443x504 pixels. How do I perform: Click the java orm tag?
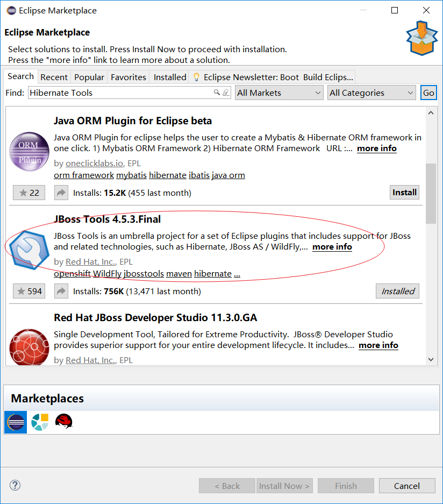228,175
